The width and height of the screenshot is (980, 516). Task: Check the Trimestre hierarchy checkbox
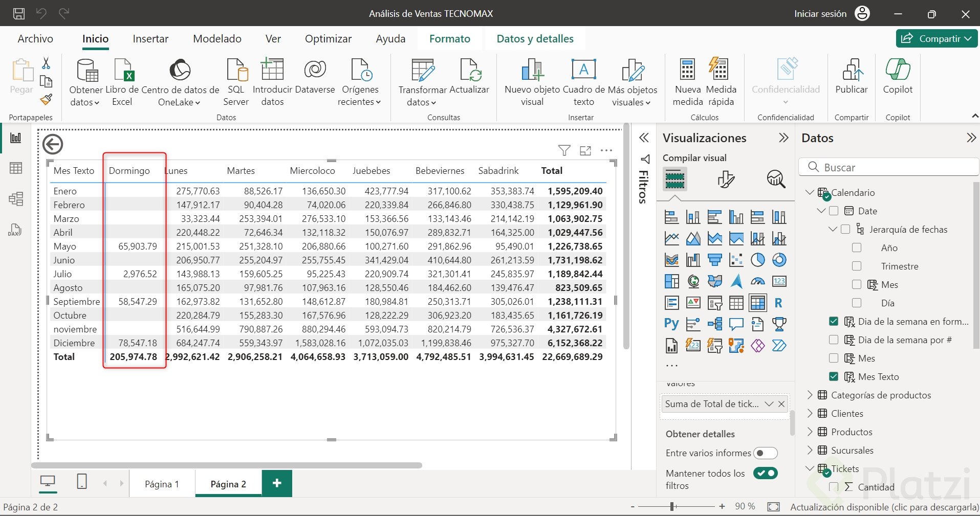tap(857, 266)
